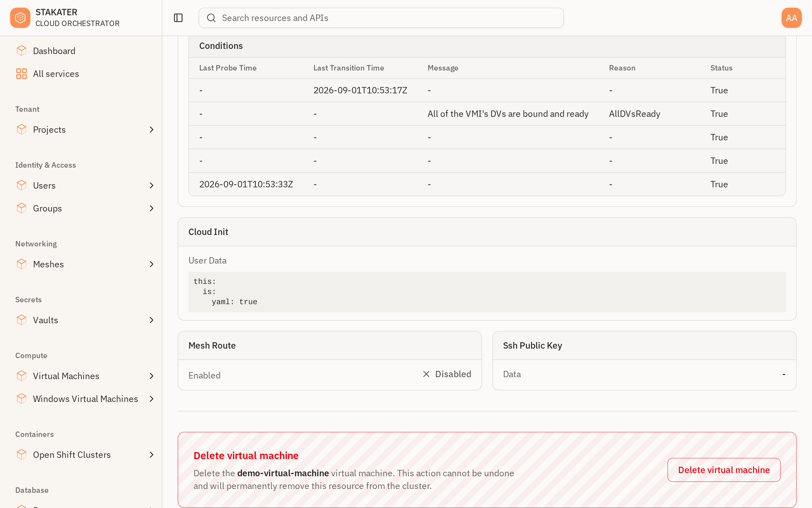The image size is (812, 508).
Task: Expand the Users chevron
Action: [x=151, y=185]
